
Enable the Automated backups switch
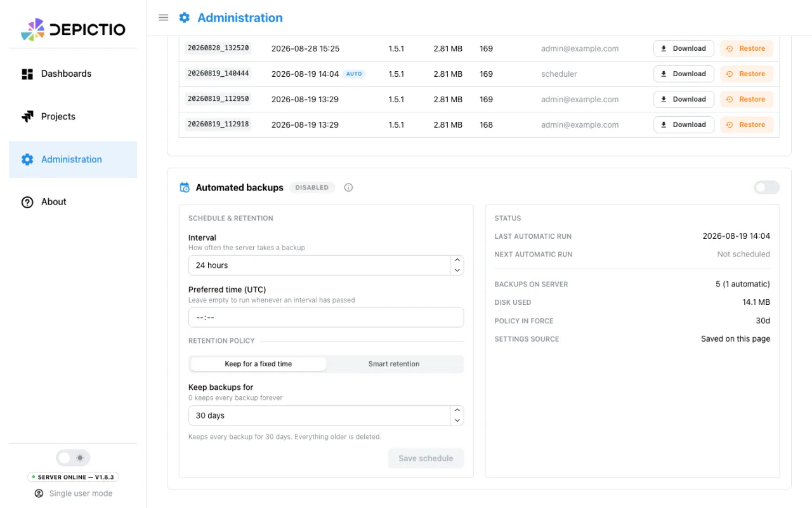click(x=767, y=187)
